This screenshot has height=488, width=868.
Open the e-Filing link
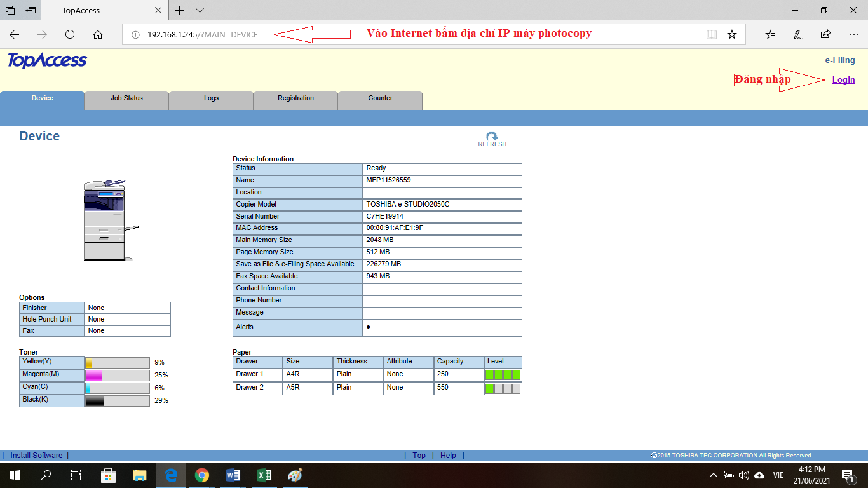pos(839,60)
